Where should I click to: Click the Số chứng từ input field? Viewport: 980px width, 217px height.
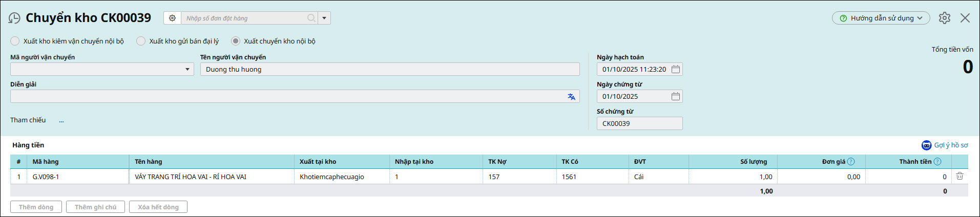639,123
